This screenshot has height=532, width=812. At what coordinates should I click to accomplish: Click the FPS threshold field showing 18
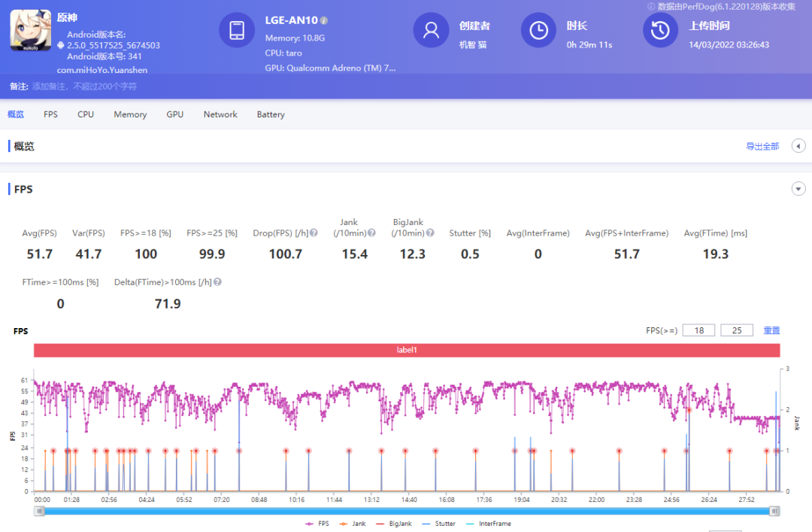tap(698, 330)
